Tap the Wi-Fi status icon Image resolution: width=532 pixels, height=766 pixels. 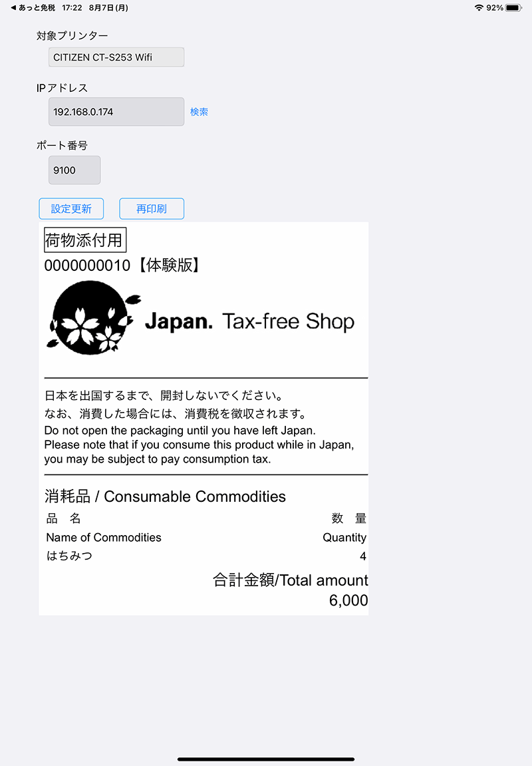479,8
